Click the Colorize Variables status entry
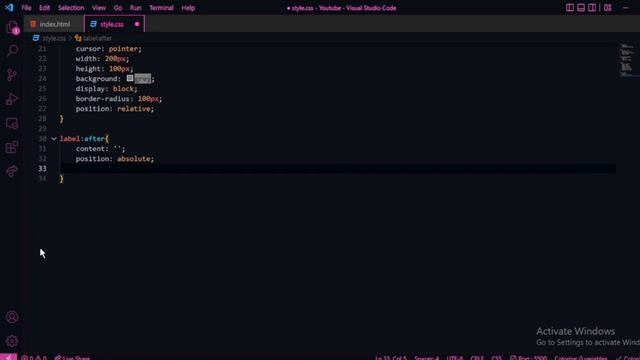Image resolution: width=640 pixels, height=360 pixels. pyautogui.click(x=580, y=358)
